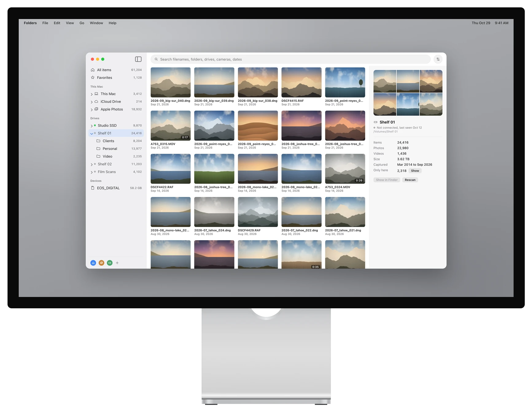Open the Video folder under Shelf 01
The width and height of the screenshot is (532, 412).
point(116,156)
